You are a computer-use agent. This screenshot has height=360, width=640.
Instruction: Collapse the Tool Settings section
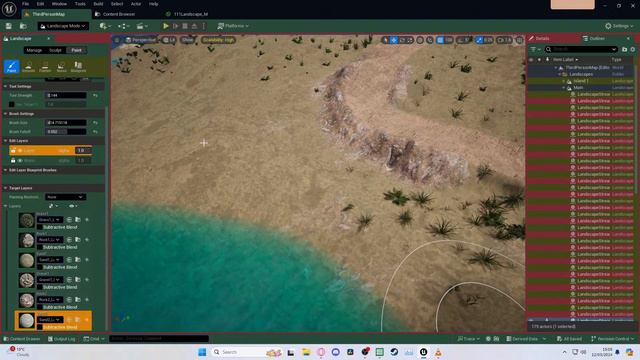tap(5, 87)
